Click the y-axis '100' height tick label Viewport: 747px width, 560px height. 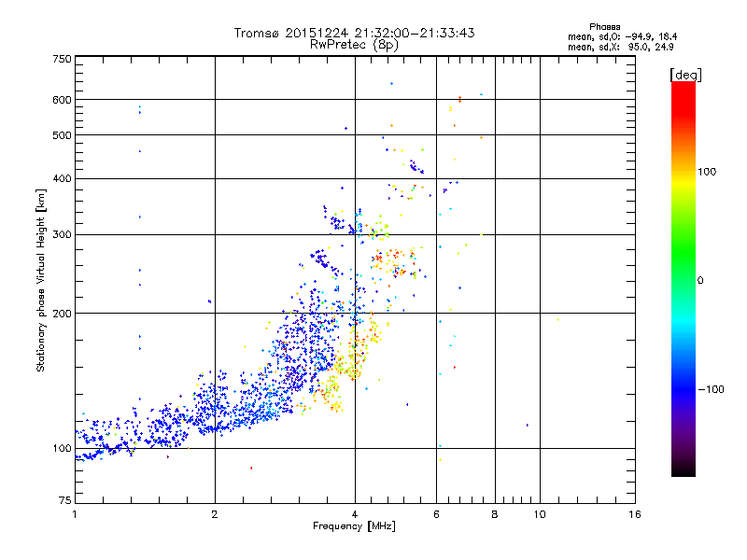[62, 448]
